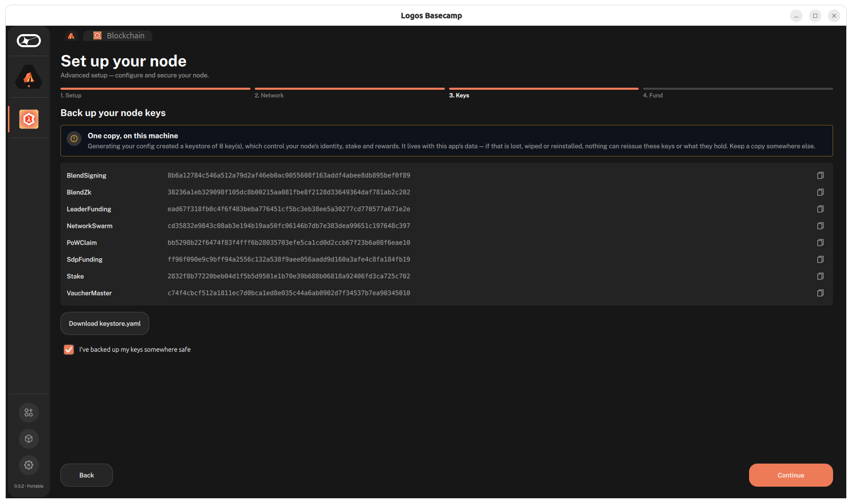The image size is (852, 504).
Task: Click the BlendSigning key hash text
Action: 289,175
